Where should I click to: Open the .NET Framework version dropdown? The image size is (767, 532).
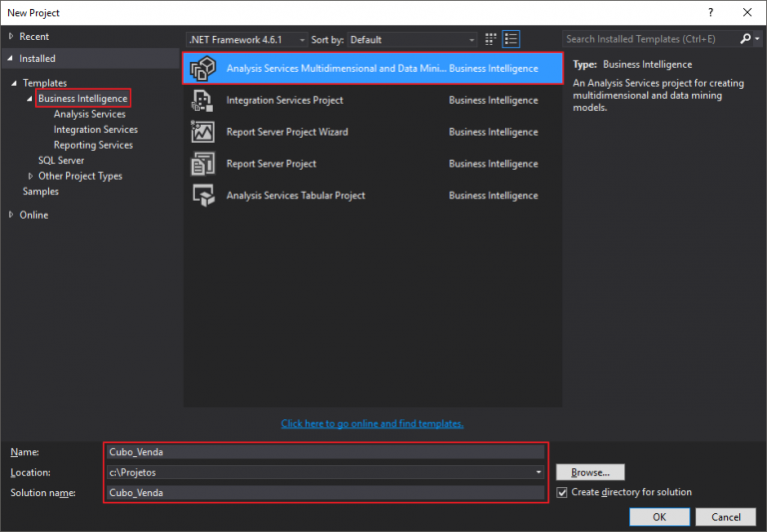point(245,40)
